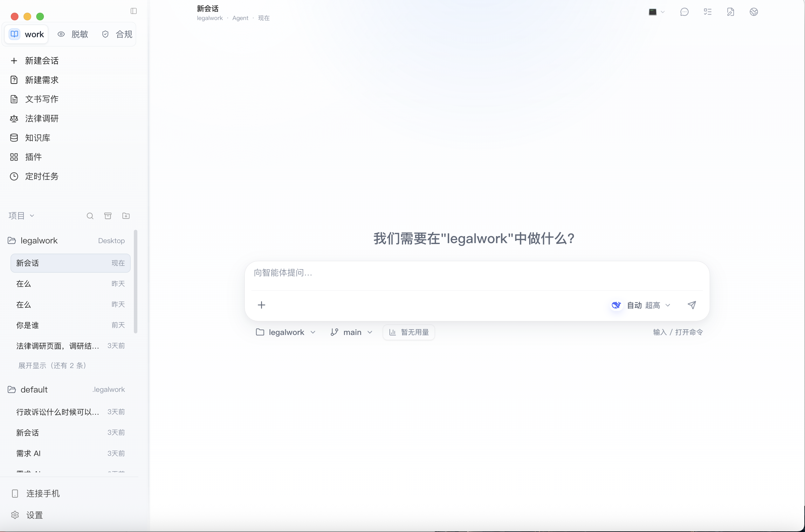The width and height of the screenshot is (805, 532).
Task: Click the plus icon beside 新建会话
Action: tap(14, 61)
